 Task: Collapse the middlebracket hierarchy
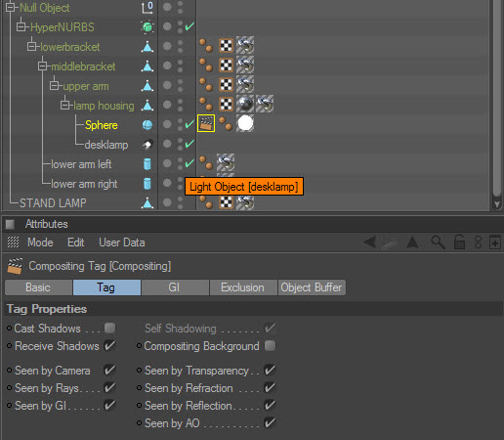42,66
